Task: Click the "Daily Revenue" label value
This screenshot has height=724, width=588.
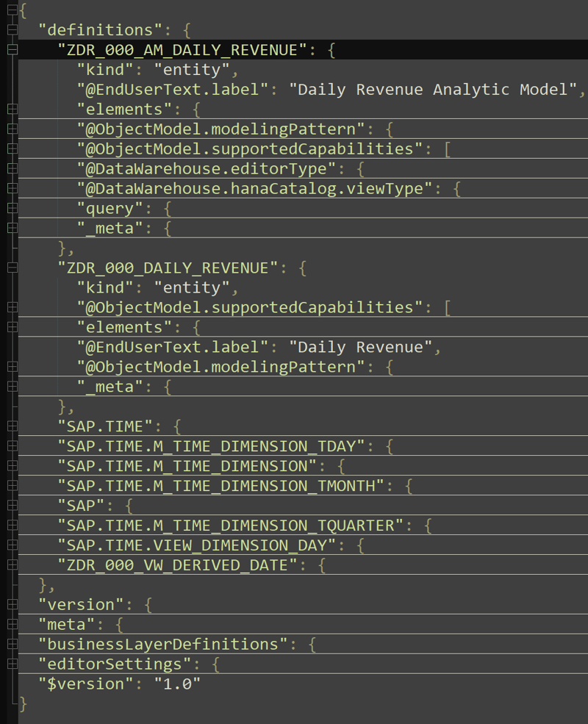Action: pyautogui.click(x=360, y=347)
